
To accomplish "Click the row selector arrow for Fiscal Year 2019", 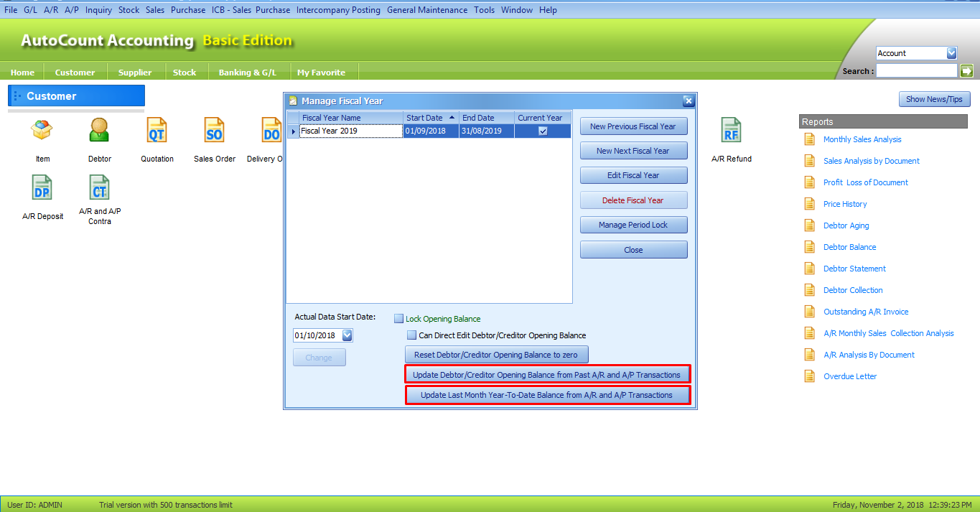I will [x=293, y=131].
